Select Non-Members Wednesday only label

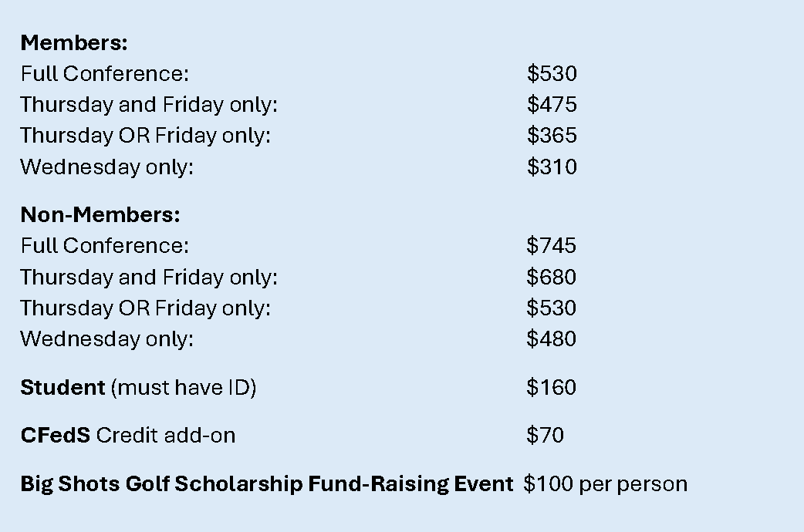point(106,339)
